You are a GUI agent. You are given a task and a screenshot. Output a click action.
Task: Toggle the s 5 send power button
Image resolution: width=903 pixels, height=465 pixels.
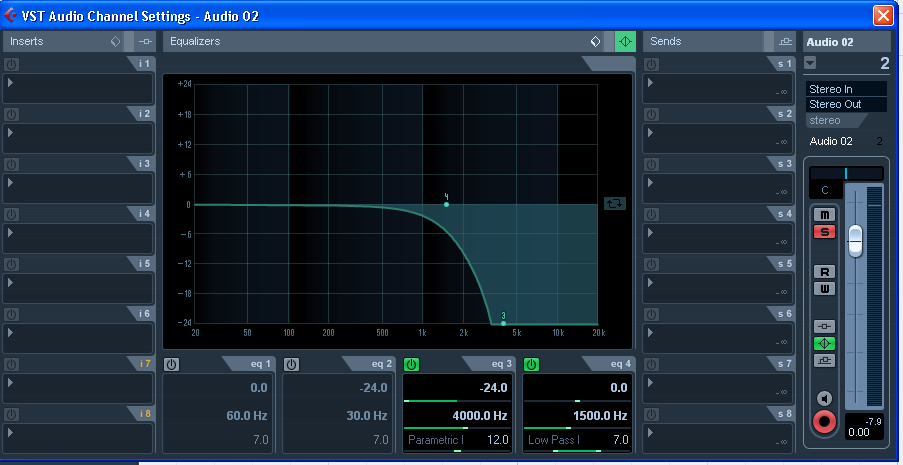point(651,264)
